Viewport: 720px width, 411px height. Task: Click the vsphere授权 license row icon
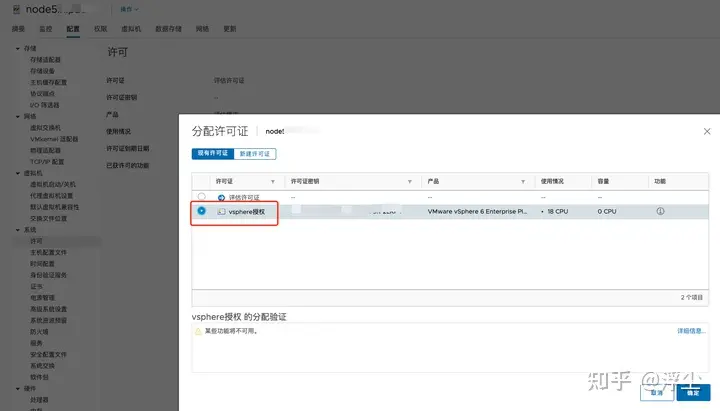point(221,212)
